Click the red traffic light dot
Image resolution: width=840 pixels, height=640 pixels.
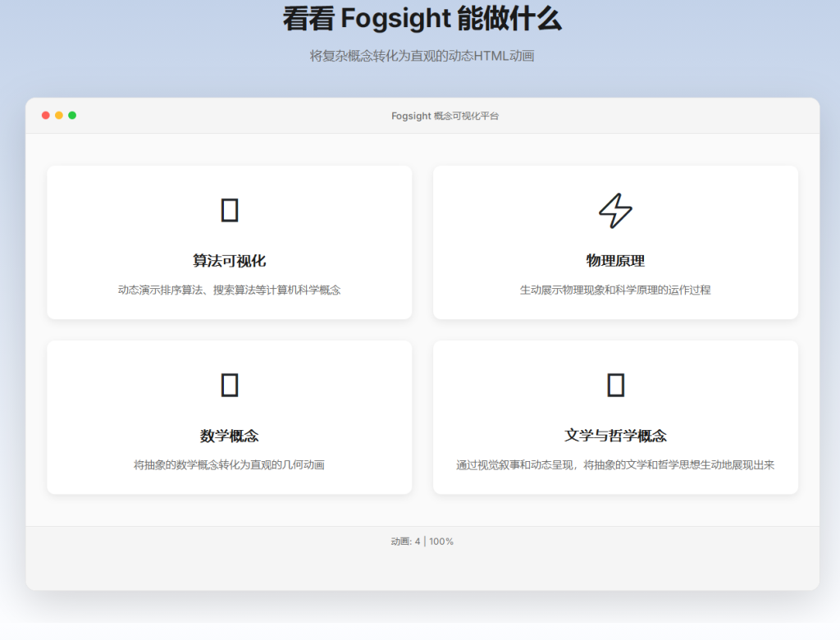point(44,116)
